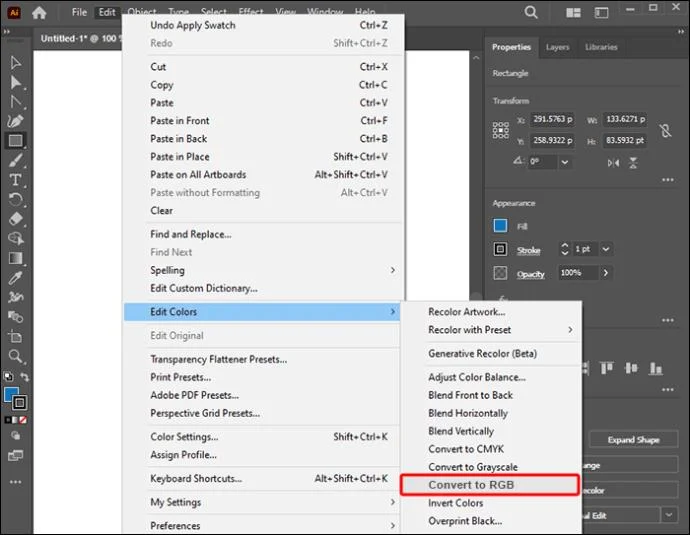Click the Opacity checker icon
Viewport: 690px width, 535px height.
click(x=500, y=273)
